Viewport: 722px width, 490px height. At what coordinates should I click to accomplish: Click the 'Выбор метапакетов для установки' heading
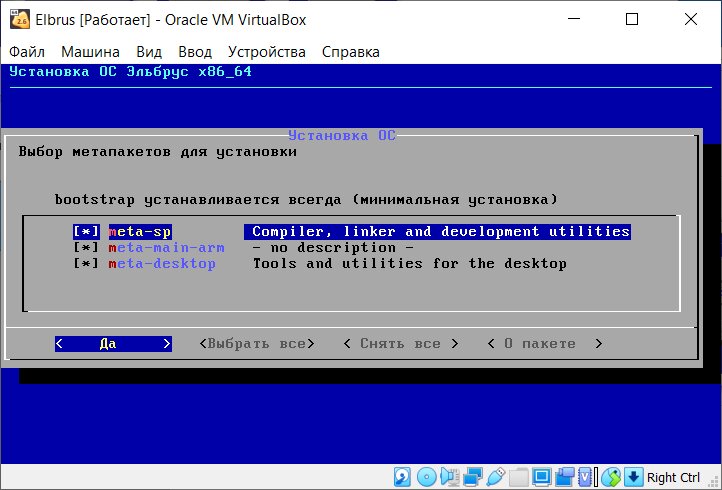click(157, 152)
